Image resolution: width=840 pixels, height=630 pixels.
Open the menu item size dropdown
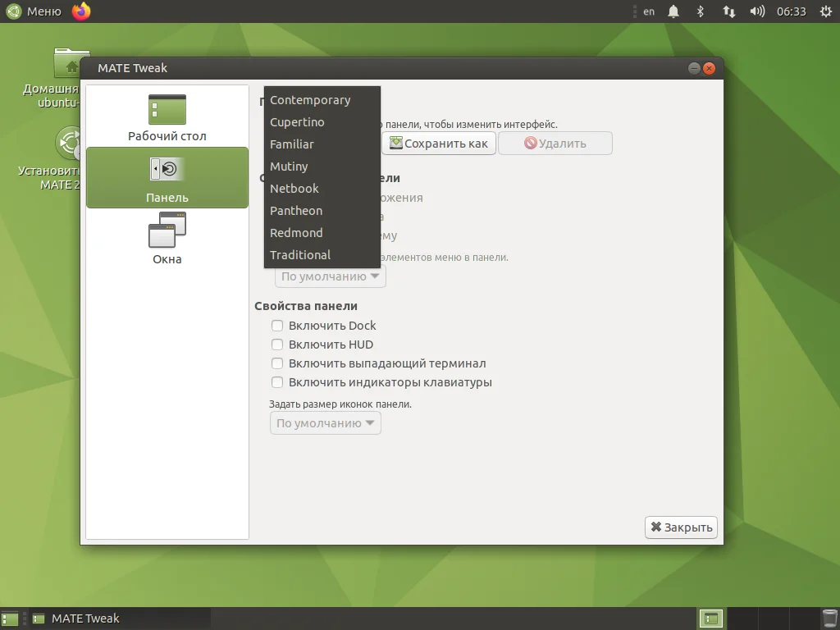330,276
